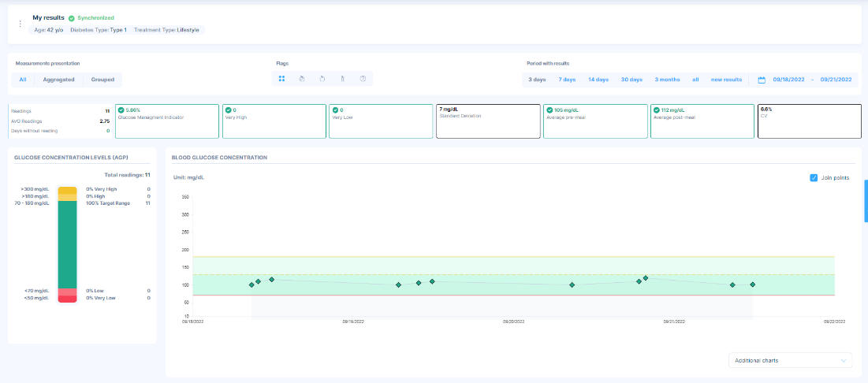
Task: Uncheck the Join points checkbox
Action: (814, 177)
